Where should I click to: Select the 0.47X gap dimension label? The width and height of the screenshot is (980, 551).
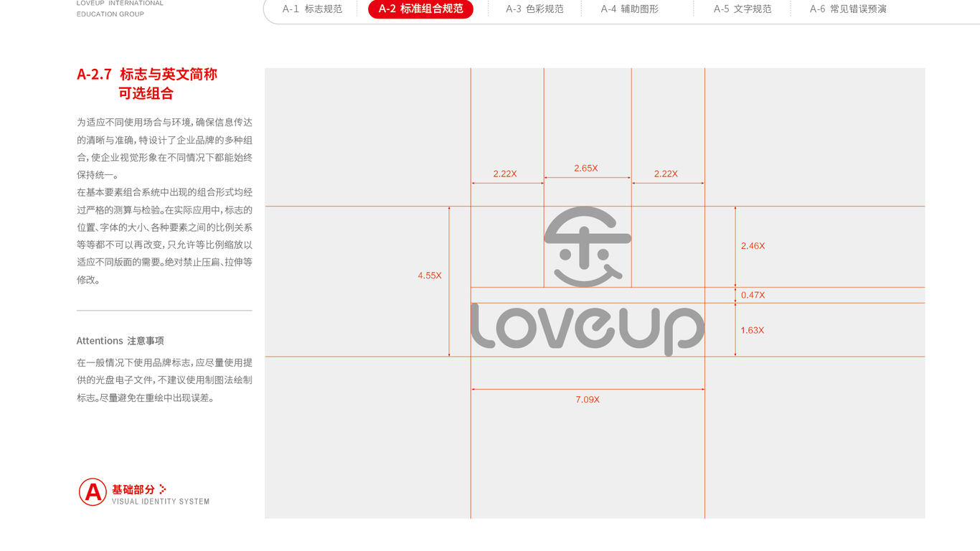click(x=753, y=295)
